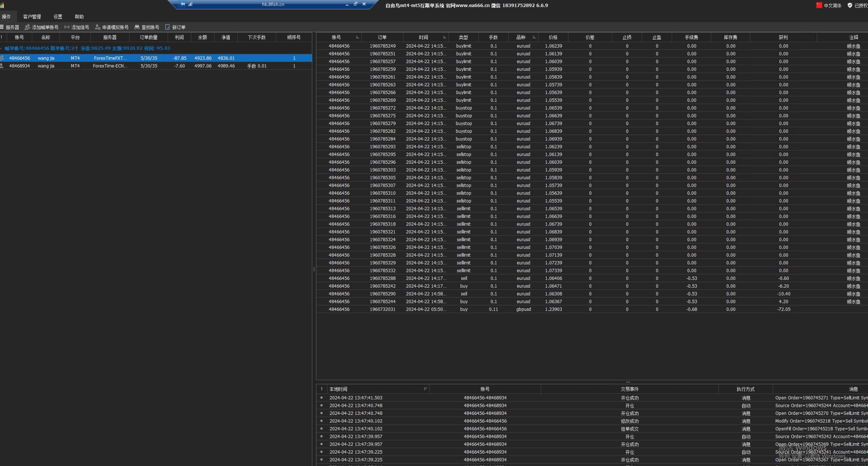Click the 服务器 list icon in toolbar
This screenshot has width=868, height=466.
[x=2, y=27]
